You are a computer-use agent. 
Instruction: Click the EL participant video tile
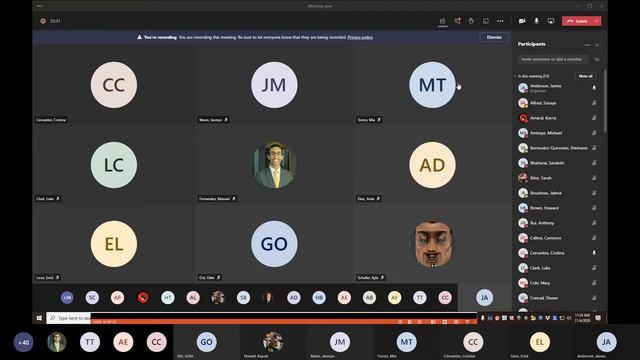pyautogui.click(x=113, y=244)
